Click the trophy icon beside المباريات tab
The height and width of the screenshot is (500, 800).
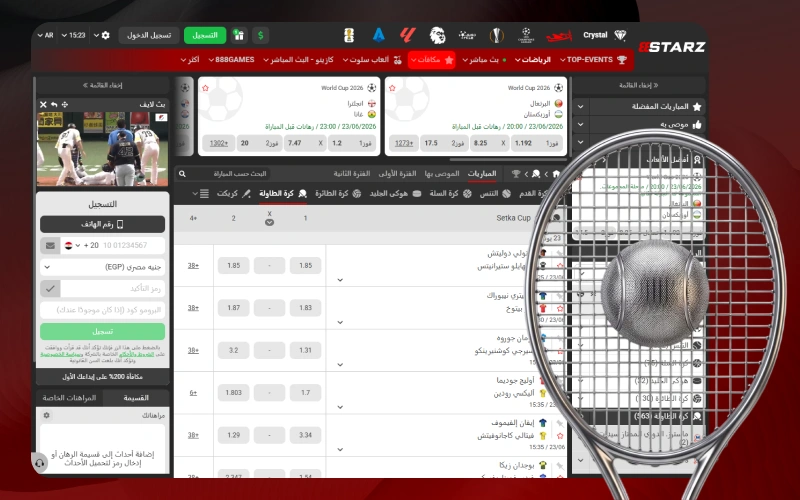[516, 174]
